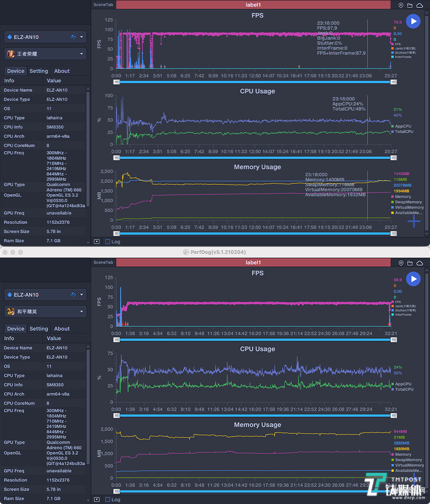Toggle the TotalCPU legend series in top window

402,131
